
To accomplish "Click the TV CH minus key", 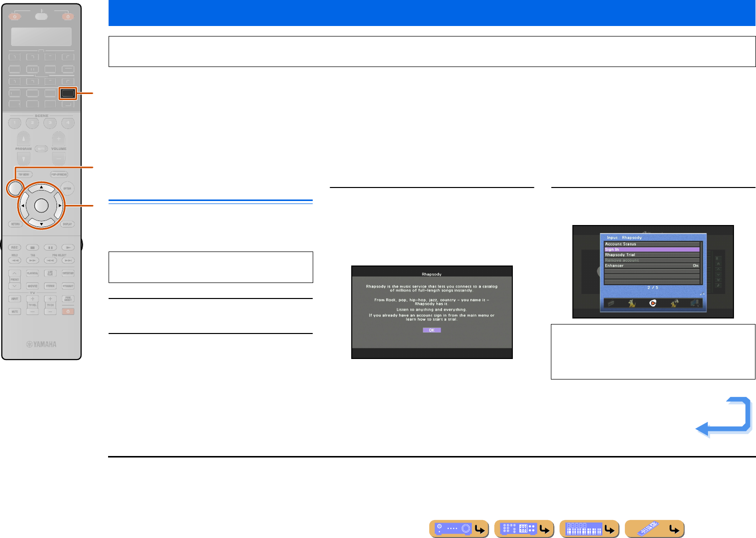I will coord(50,311).
